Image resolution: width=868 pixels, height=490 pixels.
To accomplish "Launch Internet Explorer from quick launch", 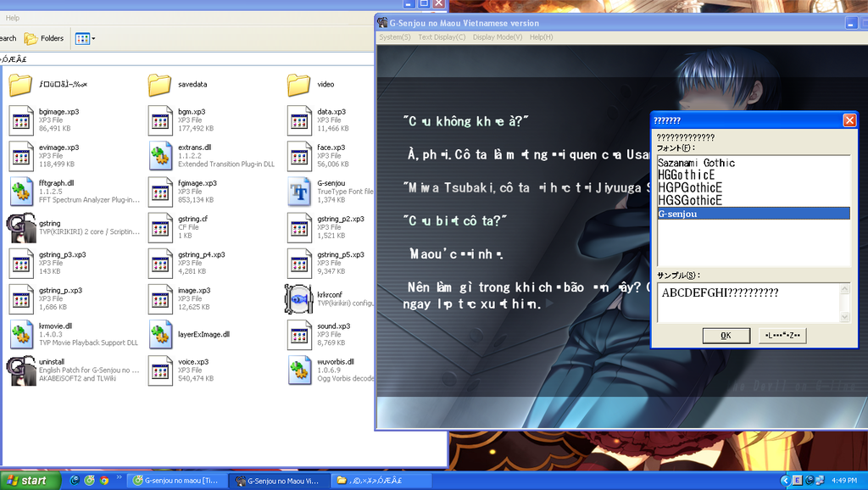I will [x=75, y=481].
